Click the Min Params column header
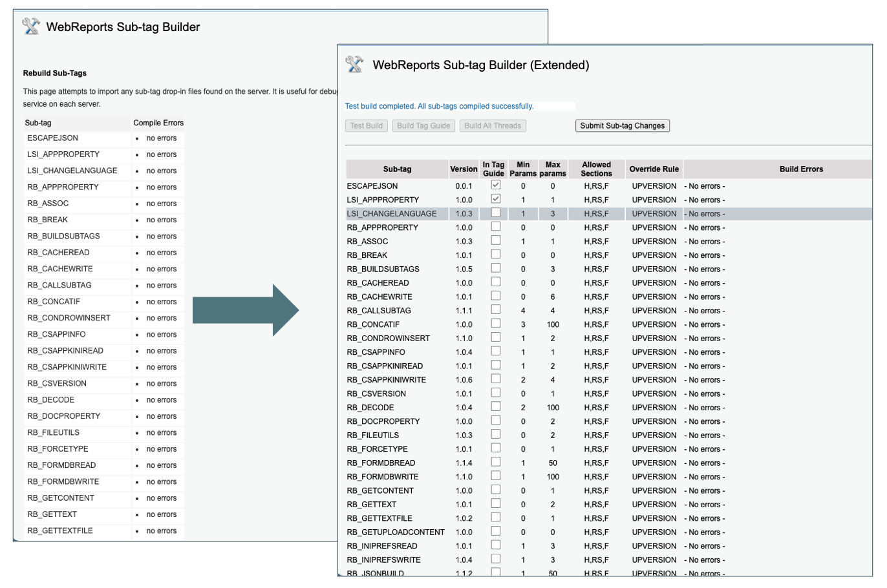The height and width of the screenshot is (588, 887). (523, 169)
